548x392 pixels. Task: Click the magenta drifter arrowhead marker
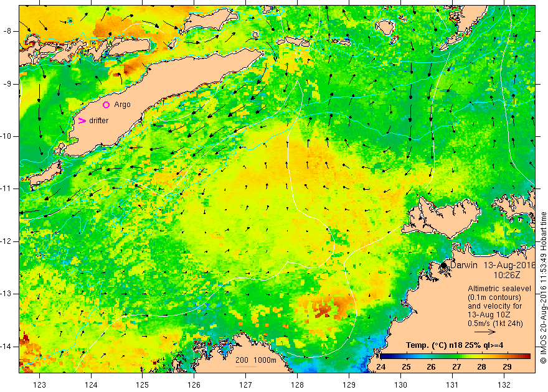(x=82, y=121)
